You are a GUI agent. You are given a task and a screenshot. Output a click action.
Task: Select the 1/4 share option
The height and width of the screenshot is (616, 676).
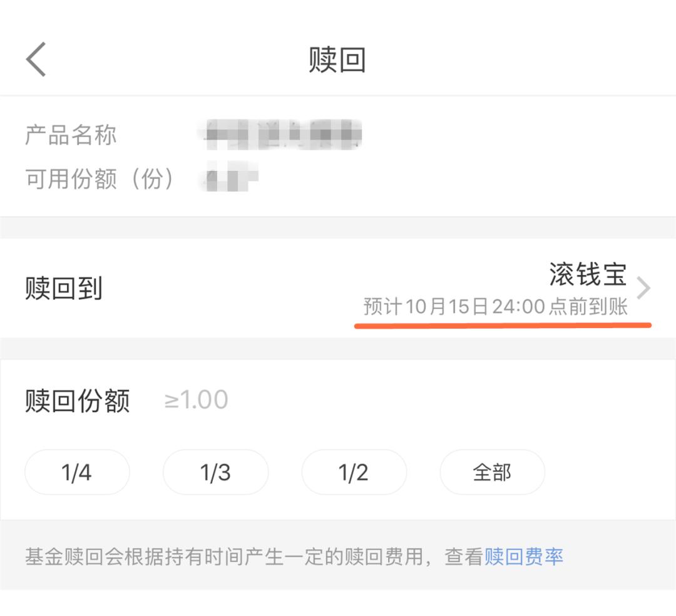[x=76, y=473]
